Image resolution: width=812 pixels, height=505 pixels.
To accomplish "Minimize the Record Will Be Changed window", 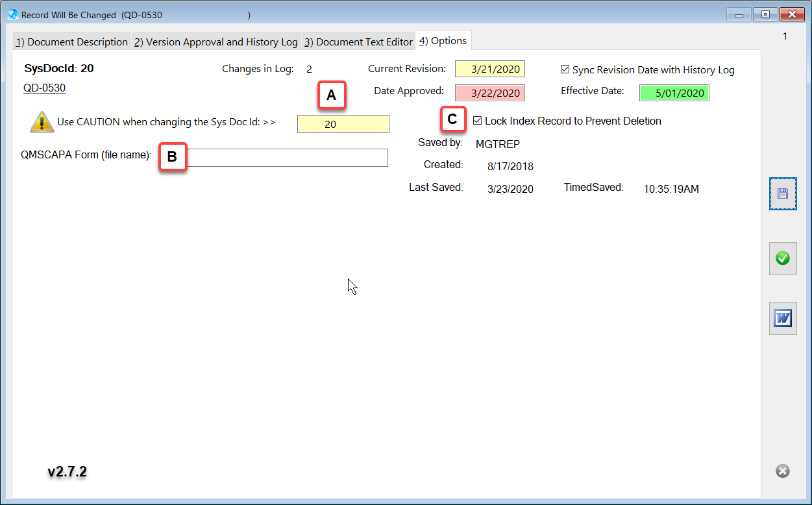I will [739, 14].
